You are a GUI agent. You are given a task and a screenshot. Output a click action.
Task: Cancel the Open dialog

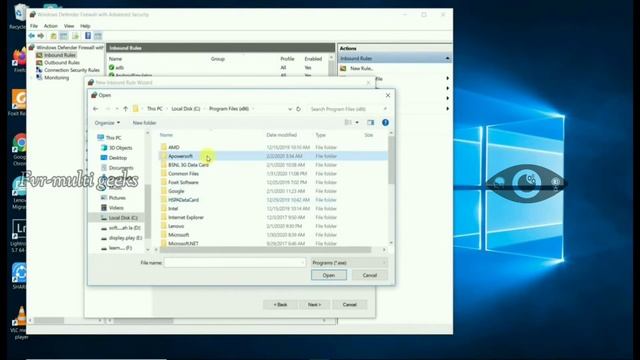(x=369, y=275)
